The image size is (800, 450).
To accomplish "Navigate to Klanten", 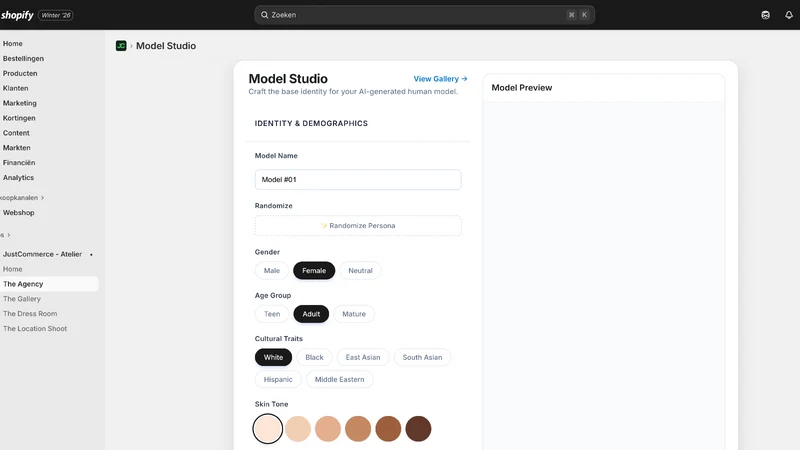I will (15, 88).
